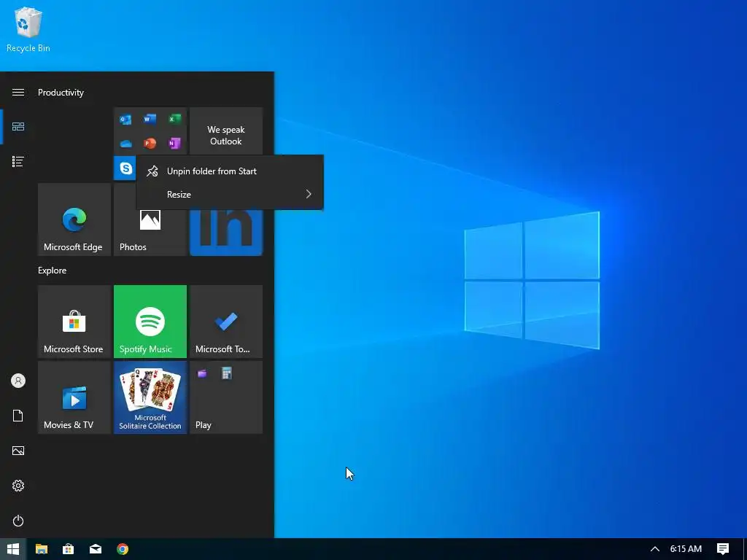Open the Resize submenu entry
Viewport: 747px width, 560px height.
tap(230, 194)
